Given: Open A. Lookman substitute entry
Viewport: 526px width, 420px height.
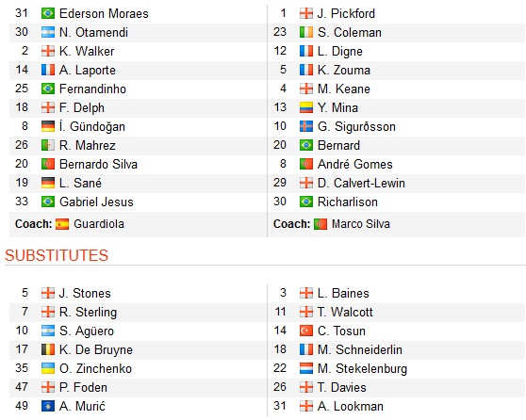Looking at the screenshot, I should click(351, 406).
